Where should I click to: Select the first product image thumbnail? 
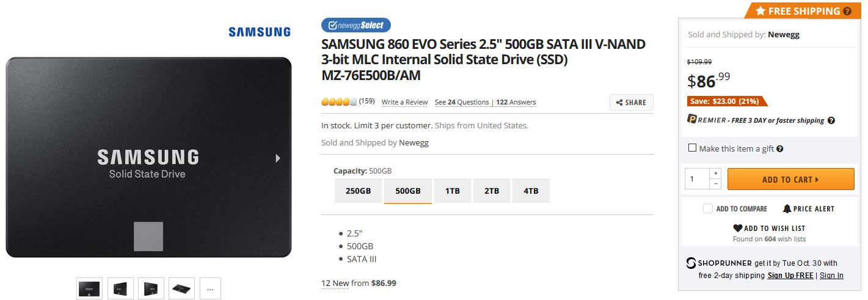[x=90, y=288]
